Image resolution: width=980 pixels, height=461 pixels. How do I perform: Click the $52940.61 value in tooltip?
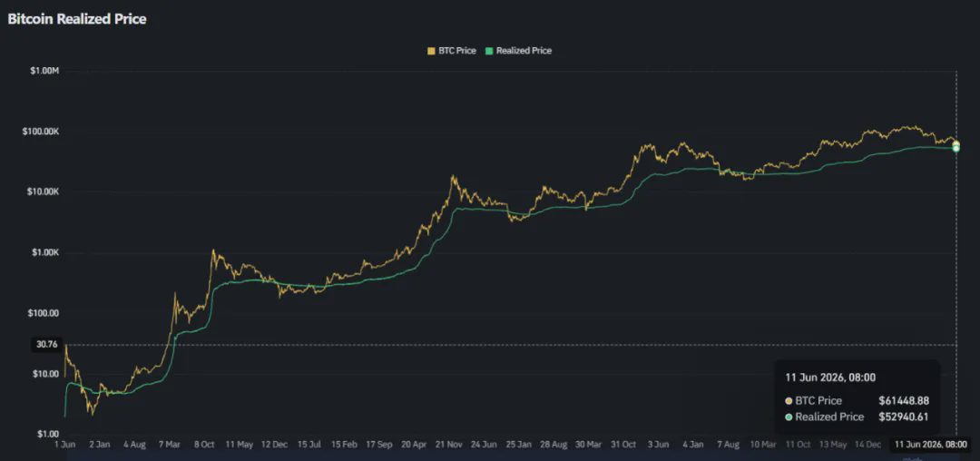(x=903, y=417)
